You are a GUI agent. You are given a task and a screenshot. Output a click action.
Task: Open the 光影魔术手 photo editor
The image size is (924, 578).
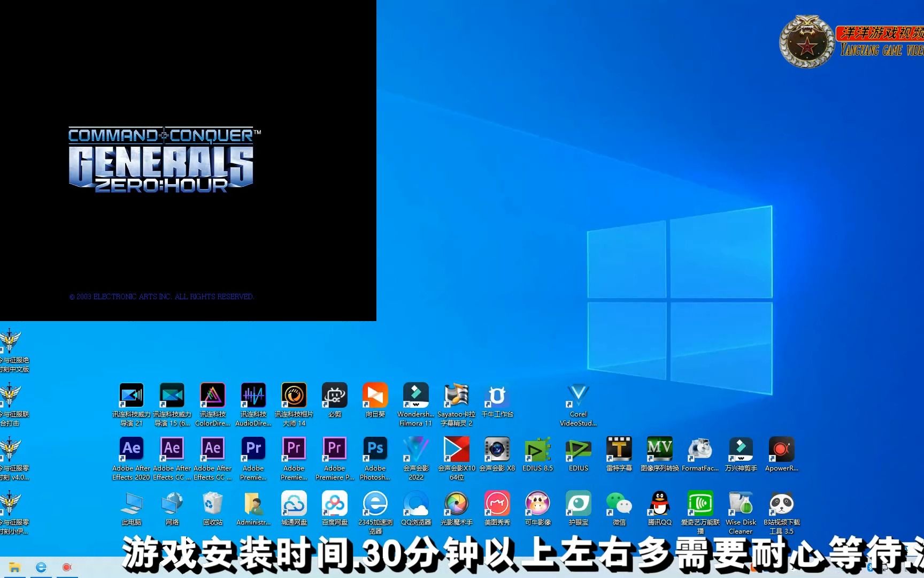[x=457, y=508]
